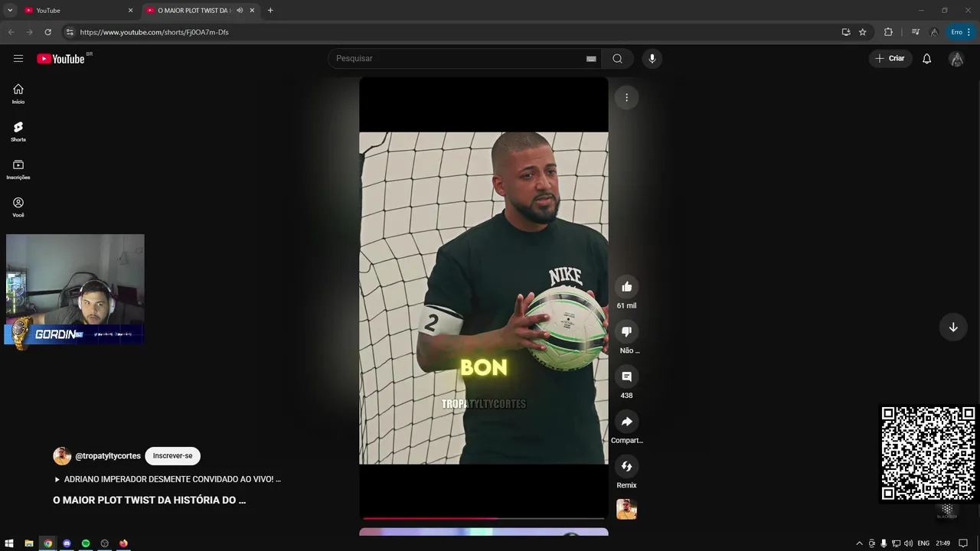The image size is (980, 551).
Task: Start voice search with the microphone
Action: (x=652, y=58)
